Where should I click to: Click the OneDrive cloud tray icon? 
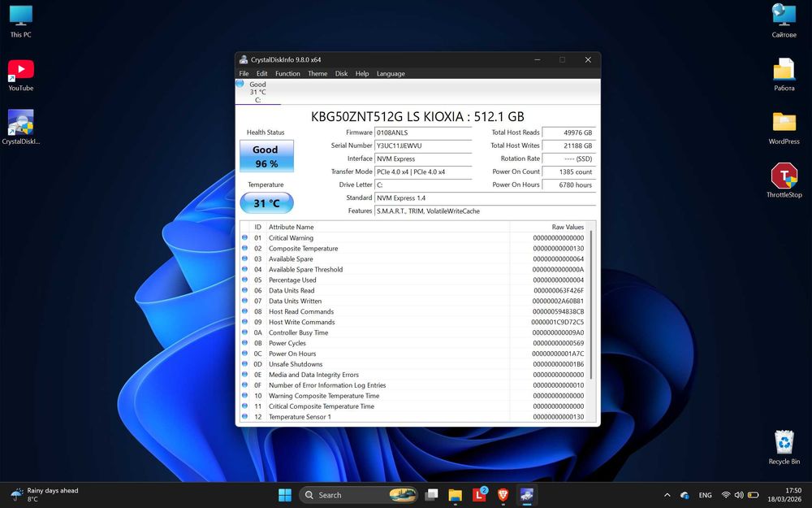685,495
